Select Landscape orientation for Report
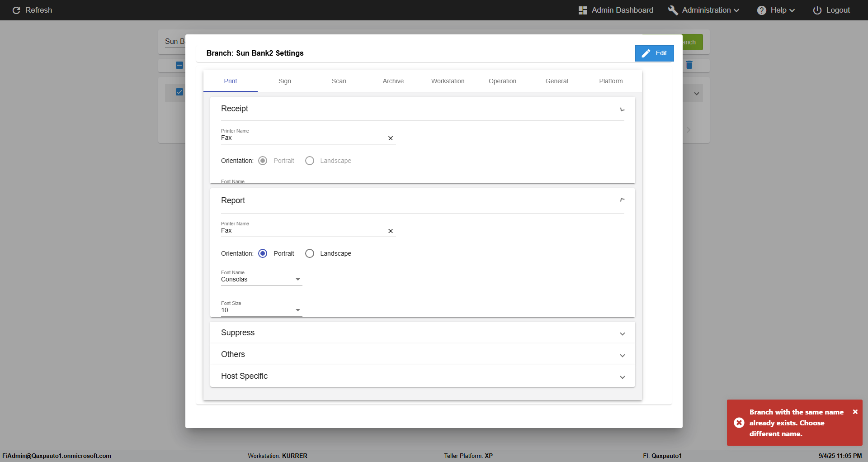This screenshot has height=462, width=868. point(310,253)
